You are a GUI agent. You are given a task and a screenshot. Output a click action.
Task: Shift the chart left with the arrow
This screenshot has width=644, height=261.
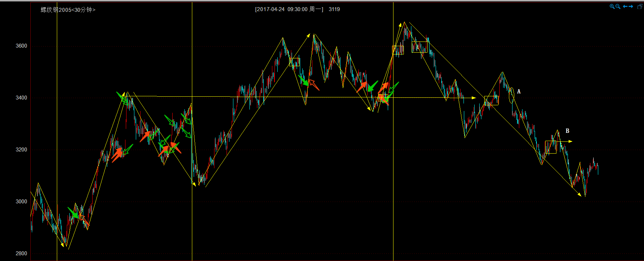tap(625, 6)
